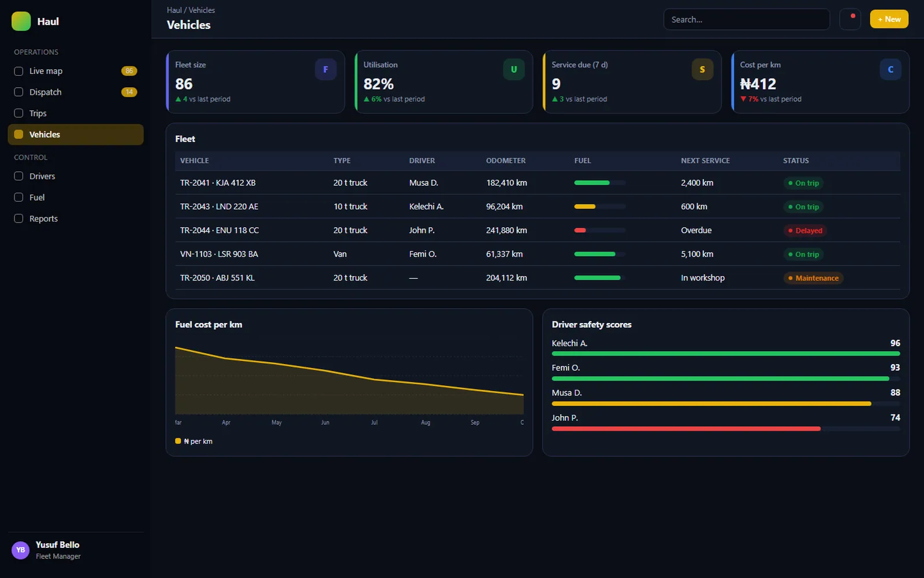Select row TR-2041 · KJA 412 XB
This screenshot has width=924, height=578.
click(538, 183)
